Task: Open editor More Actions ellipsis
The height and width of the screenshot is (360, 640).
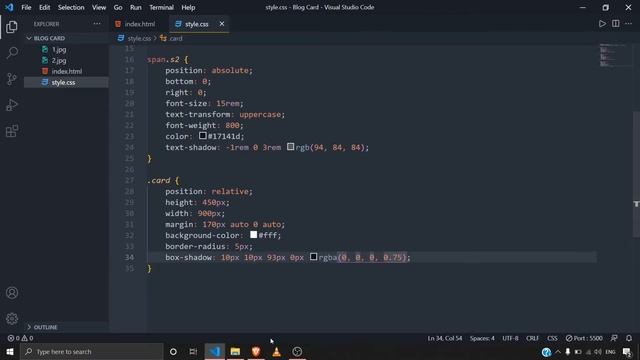Action: (629, 24)
